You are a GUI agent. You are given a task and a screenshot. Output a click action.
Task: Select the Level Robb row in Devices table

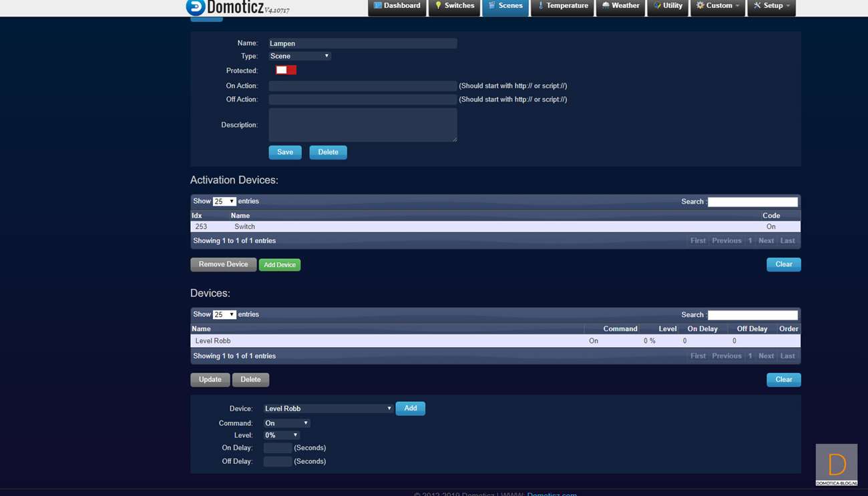495,341
